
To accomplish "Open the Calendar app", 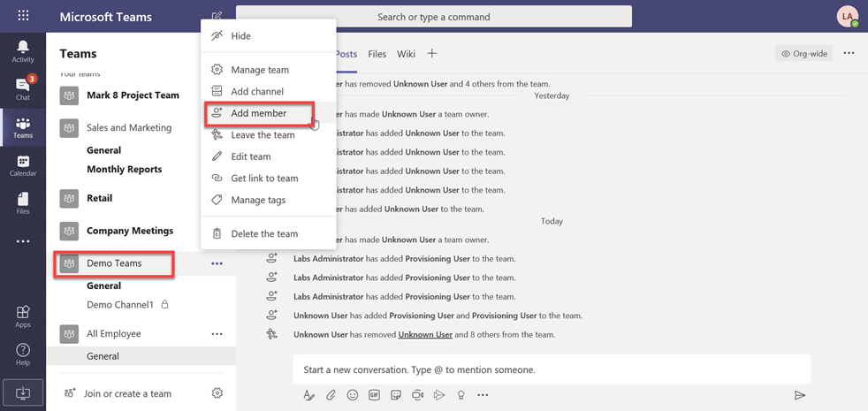I will point(23,165).
